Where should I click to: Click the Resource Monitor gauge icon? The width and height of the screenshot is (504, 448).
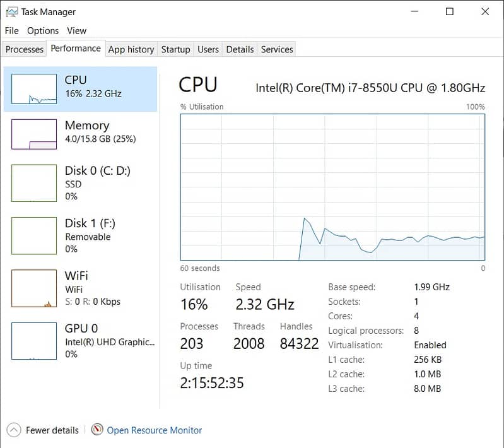tap(97, 430)
